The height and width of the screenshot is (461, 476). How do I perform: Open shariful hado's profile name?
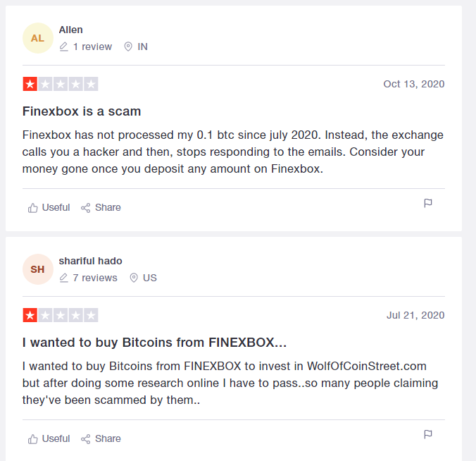[x=90, y=261]
